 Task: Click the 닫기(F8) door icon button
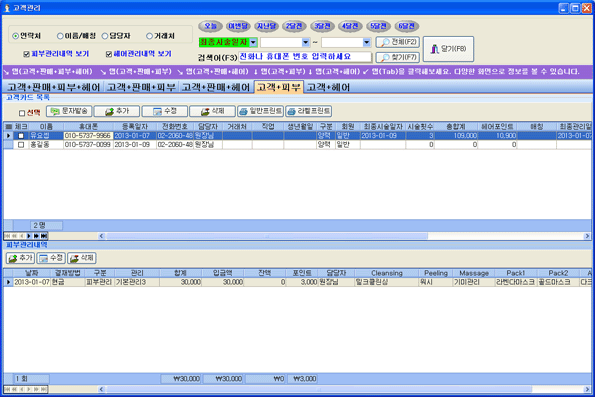click(448, 49)
